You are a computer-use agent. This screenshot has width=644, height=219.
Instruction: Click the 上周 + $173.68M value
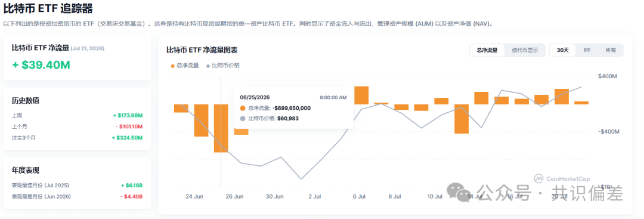[128, 115]
